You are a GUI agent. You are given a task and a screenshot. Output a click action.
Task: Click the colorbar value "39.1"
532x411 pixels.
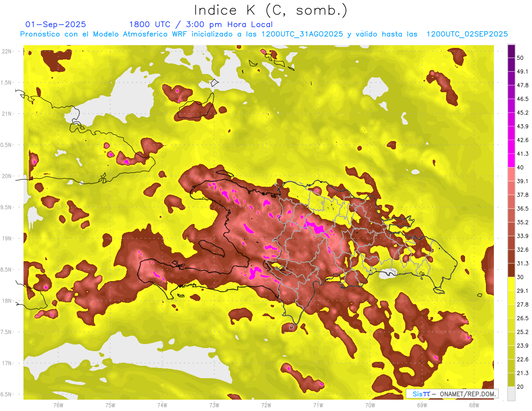click(x=523, y=181)
